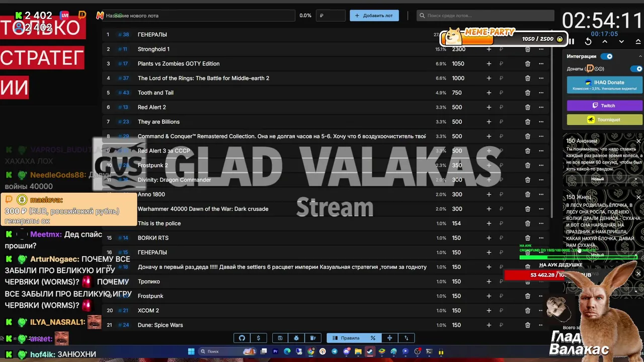Delete the Plants vs Zombies GOTY Edition lot

click(527, 64)
